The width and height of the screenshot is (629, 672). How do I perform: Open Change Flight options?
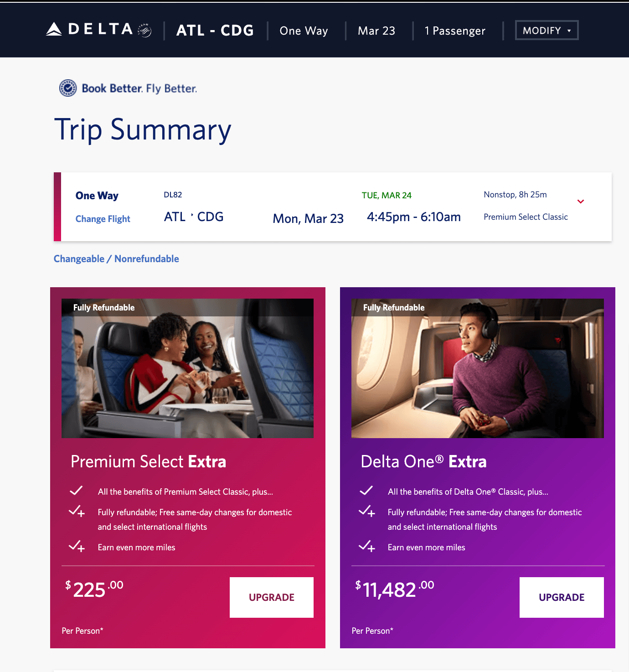pyautogui.click(x=103, y=218)
